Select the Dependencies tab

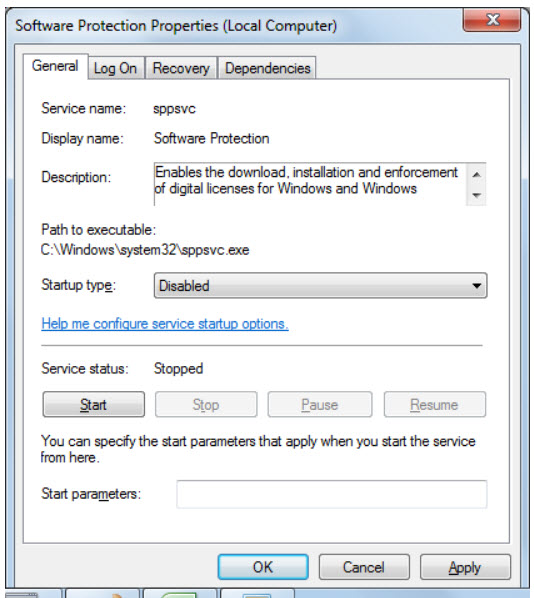point(267,68)
